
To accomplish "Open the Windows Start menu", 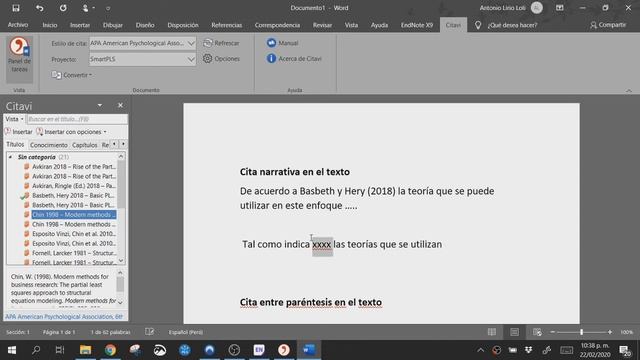I will pos(11,350).
